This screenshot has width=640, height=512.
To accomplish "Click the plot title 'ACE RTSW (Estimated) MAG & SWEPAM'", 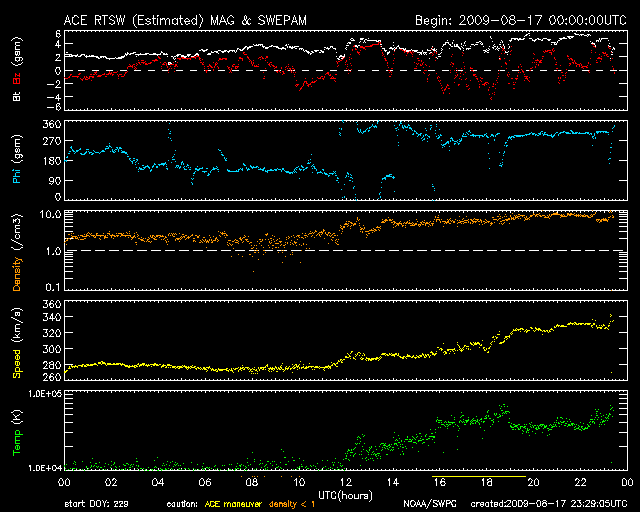I will point(185,20).
